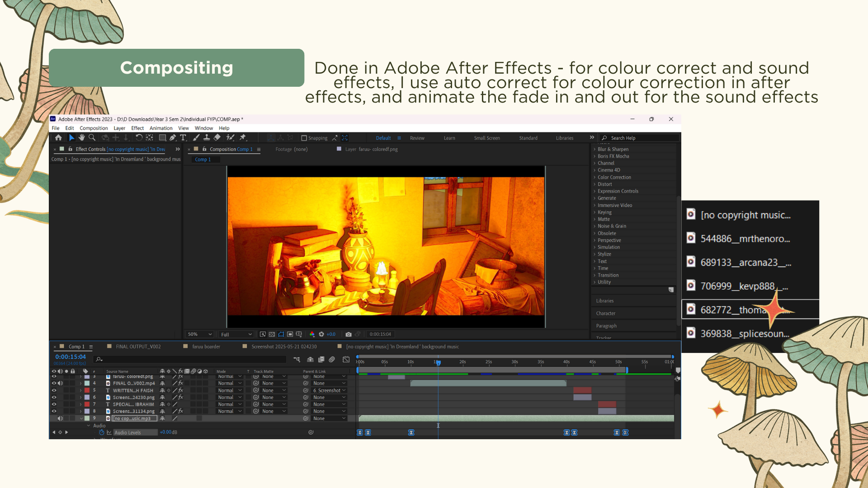Select the Puppet Pin tool
The image size is (868, 488).
click(243, 138)
